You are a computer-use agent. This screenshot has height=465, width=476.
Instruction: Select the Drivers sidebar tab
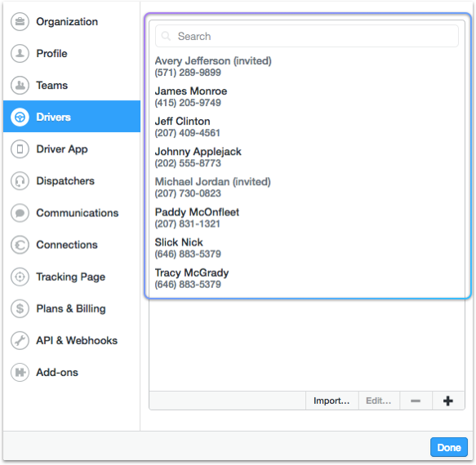coord(72,117)
